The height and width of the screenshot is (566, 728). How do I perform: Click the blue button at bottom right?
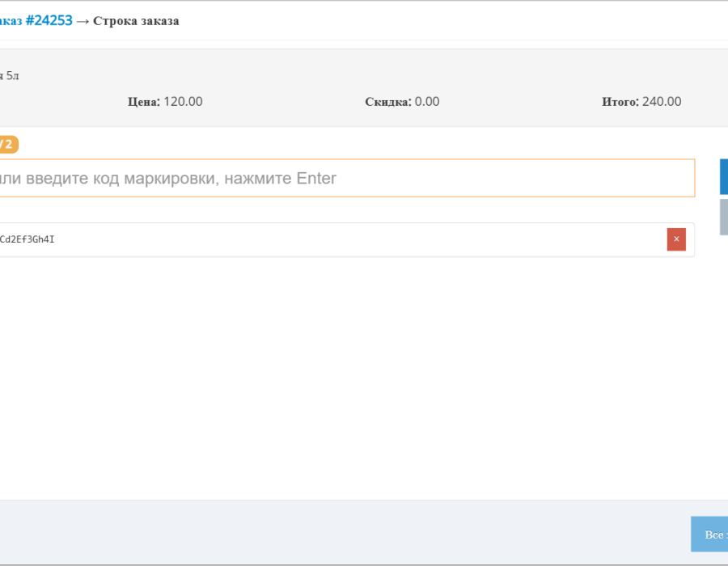709,534
